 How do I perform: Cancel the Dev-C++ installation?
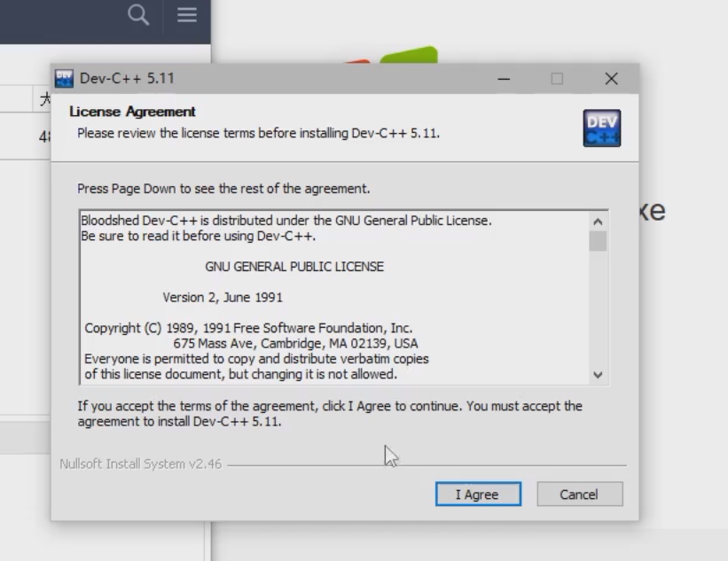[580, 495]
